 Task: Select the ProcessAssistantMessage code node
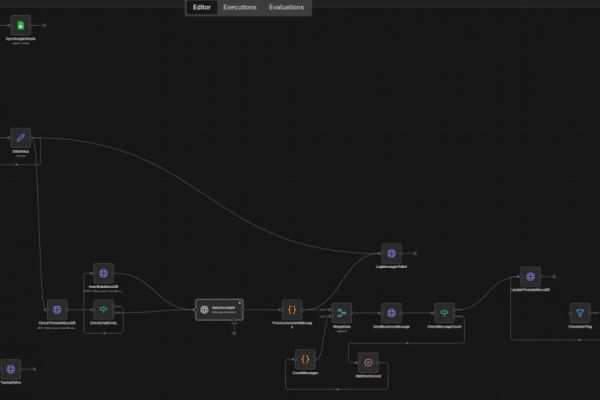coord(292,310)
